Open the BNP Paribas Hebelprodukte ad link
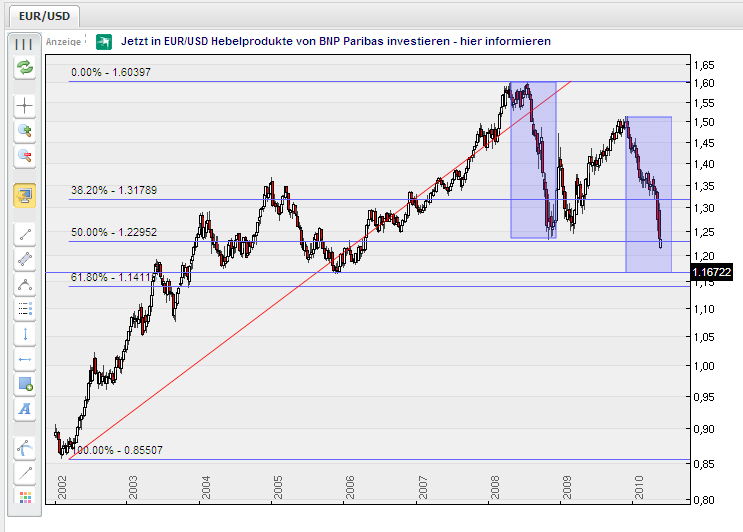Viewport: 743px width, 532px height. tap(335, 41)
